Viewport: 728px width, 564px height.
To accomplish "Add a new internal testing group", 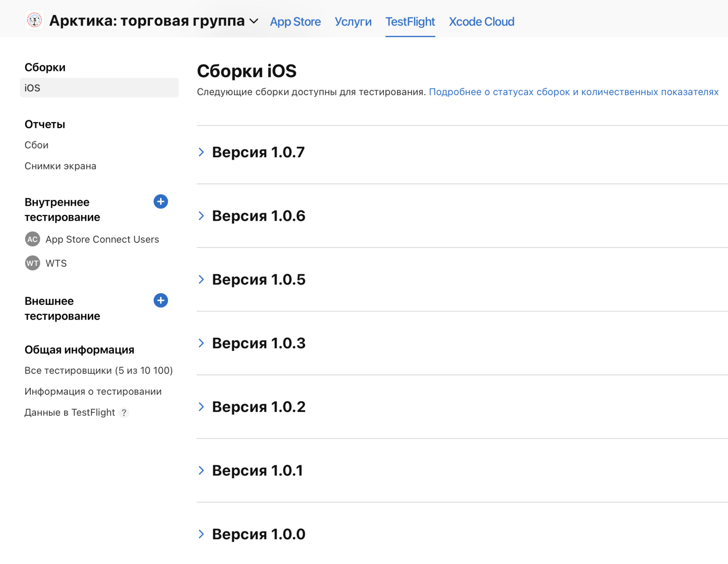I will click(161, 201).
